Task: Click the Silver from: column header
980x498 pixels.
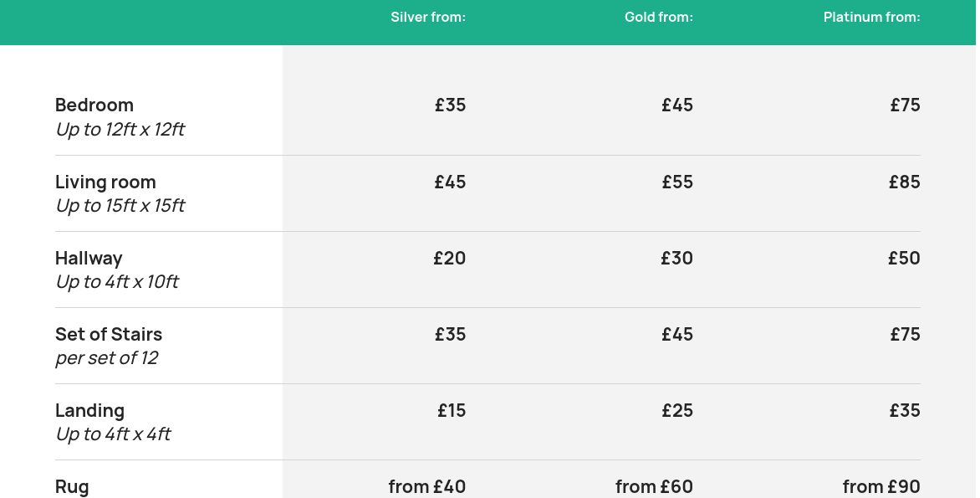Action: [x=428, y=18]
